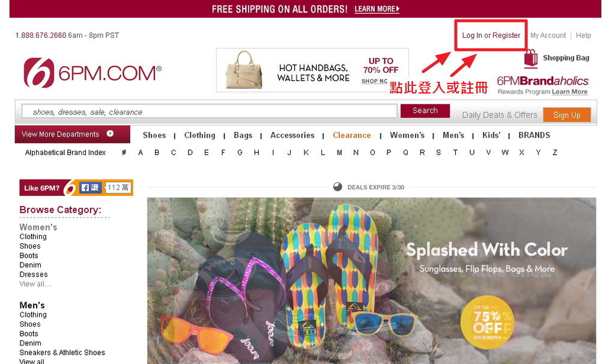Open the Shopping Bag icon

tap(531, 58)
